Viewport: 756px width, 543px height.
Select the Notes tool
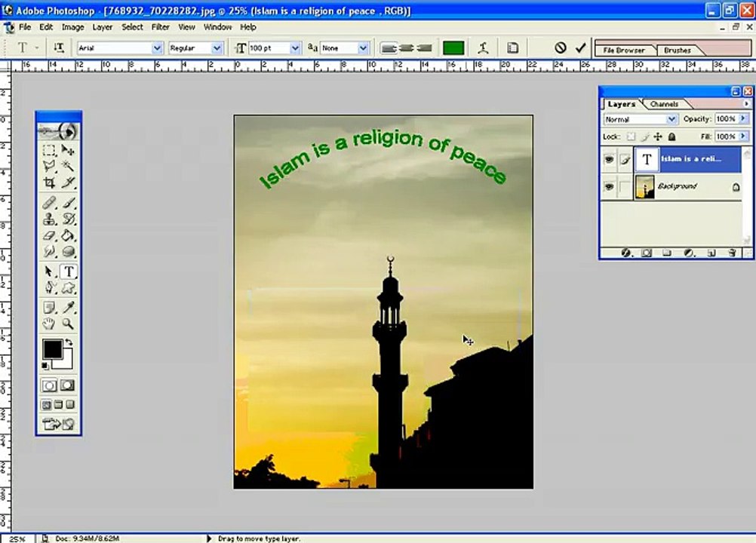(49, 308)
